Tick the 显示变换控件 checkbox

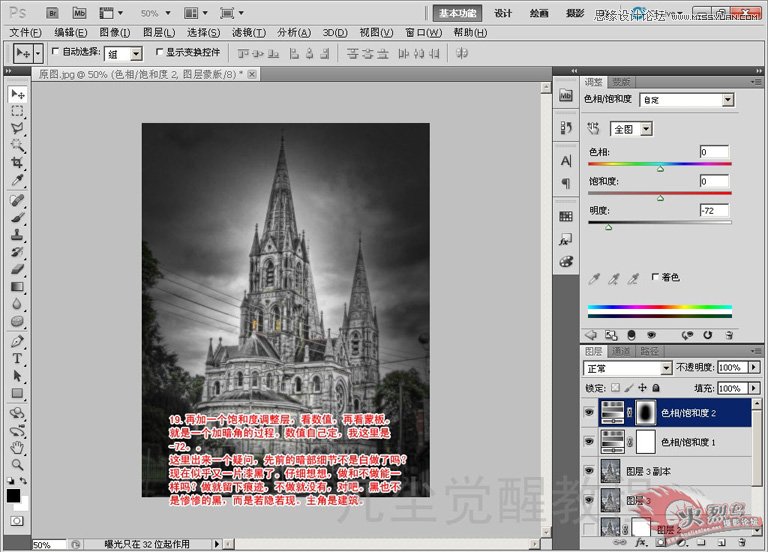pyautogui.click(x=159, y=52)
